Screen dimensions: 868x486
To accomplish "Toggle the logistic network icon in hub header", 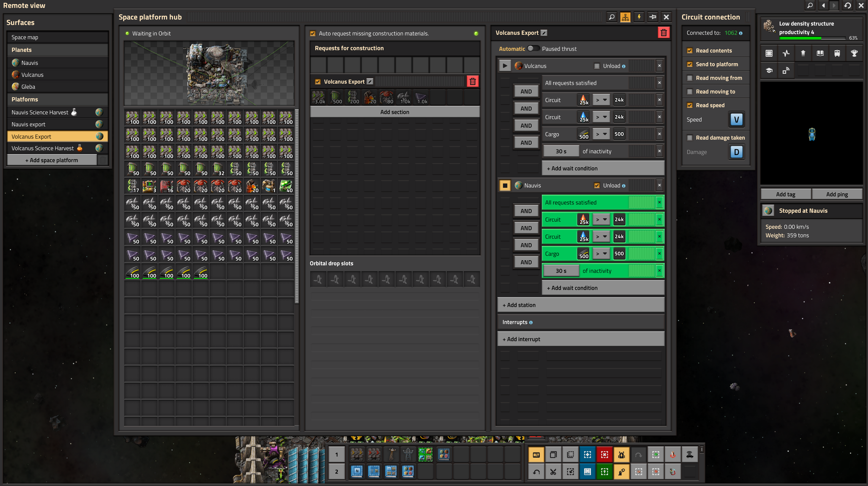I will pos(625,17).
